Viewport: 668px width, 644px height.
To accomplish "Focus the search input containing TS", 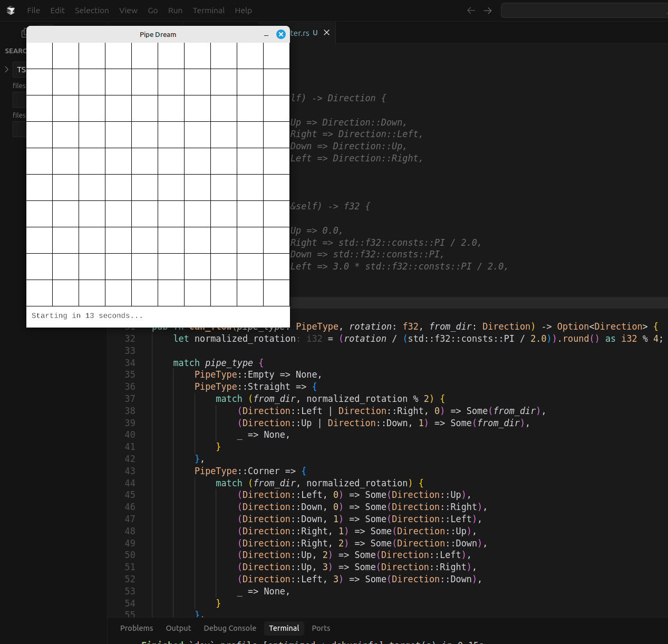I will click(x=20, y=69).
